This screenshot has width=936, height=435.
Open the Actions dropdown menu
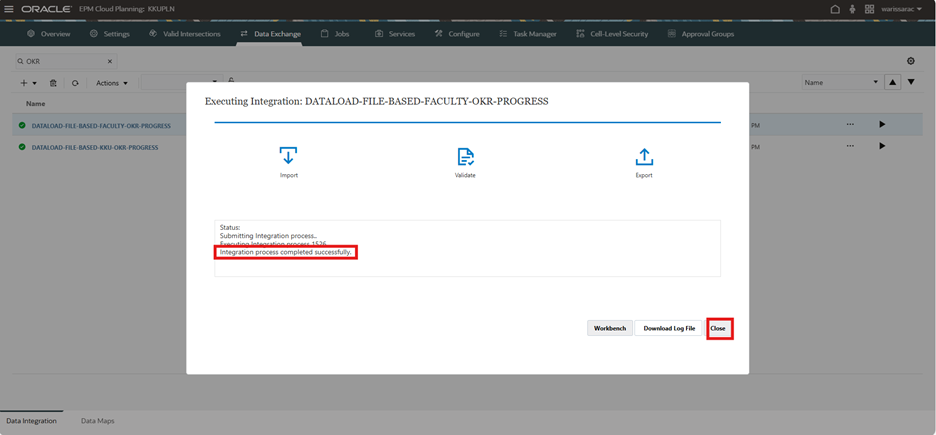coord(112,83)
